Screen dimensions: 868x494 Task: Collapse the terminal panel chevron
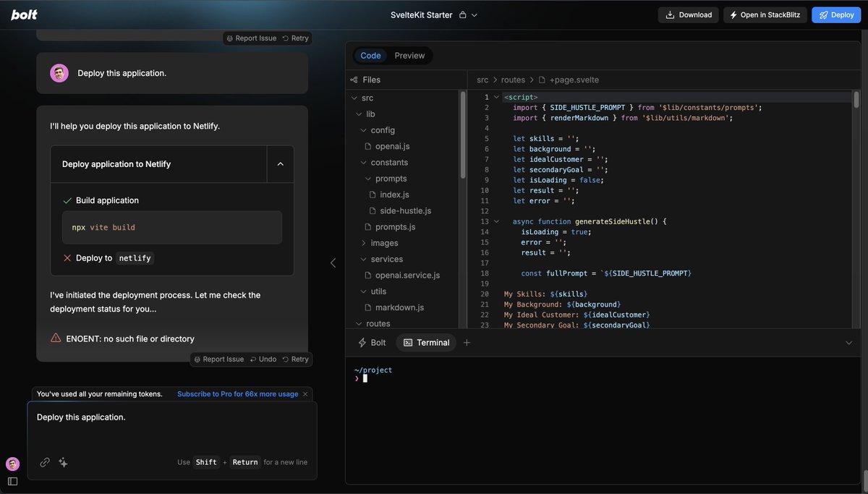849,343
